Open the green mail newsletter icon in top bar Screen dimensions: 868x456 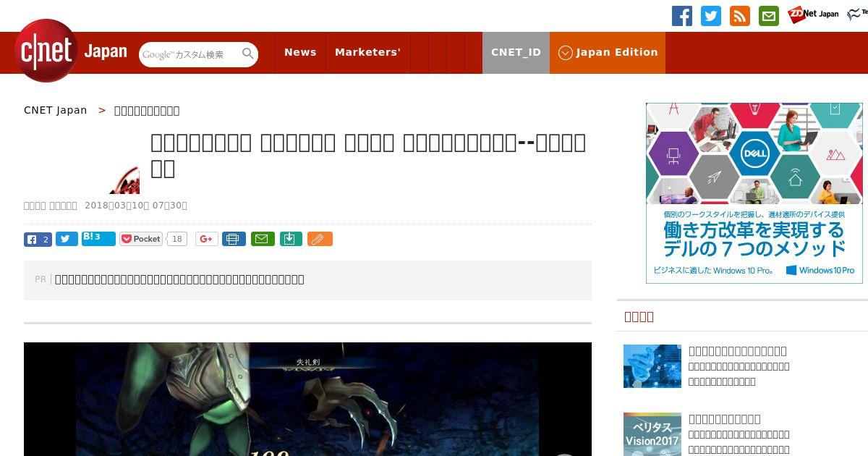pyautogui.click(x=769, y=16)
